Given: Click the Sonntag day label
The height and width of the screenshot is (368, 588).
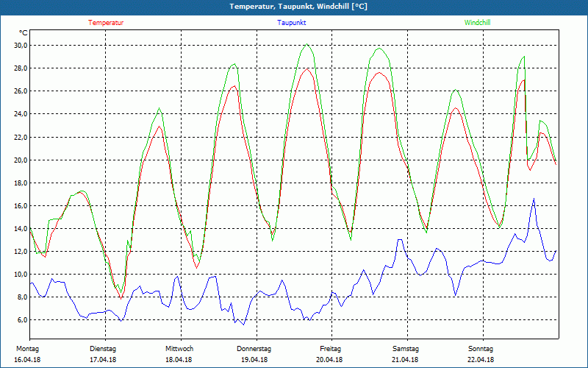Looking at the screenshot, I should pos(481,349).
